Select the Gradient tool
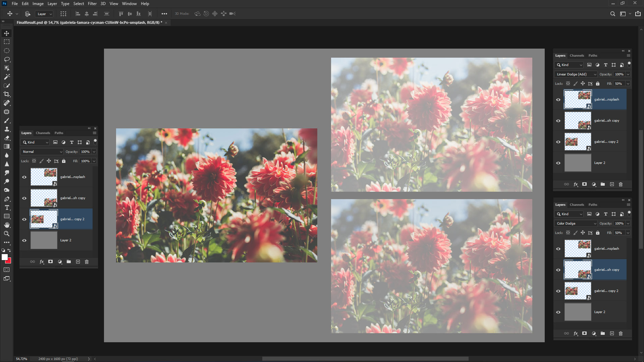The image size is (644, 362). [x=7, y=146]
